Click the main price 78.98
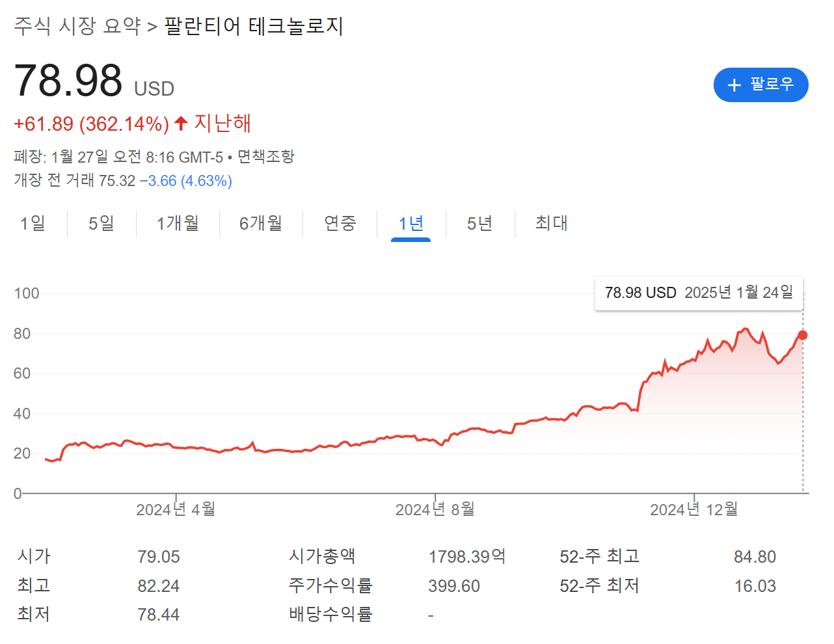The height and width of the screenshot is (644, 834). tap(68, 81)
